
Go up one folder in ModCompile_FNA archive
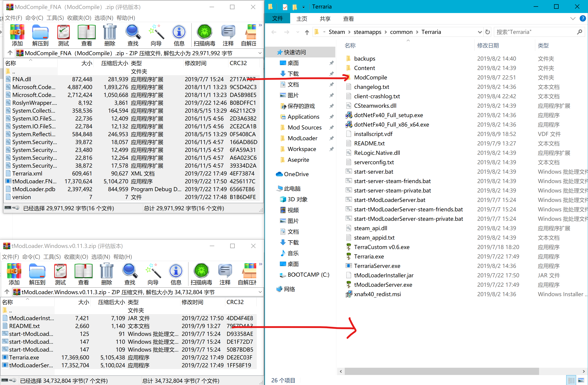(x=10, y=53)
